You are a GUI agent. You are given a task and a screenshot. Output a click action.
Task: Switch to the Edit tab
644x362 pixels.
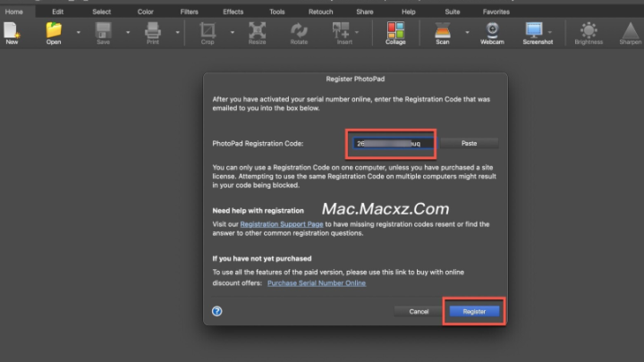[x=57, y=12]
